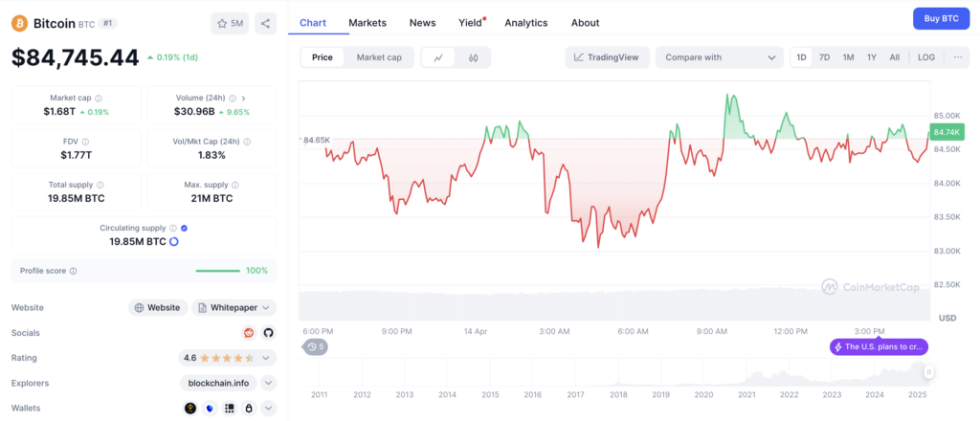The image size is (980, 421).
Task: Open chart more options ellipsis
Action: pos(957,57)
